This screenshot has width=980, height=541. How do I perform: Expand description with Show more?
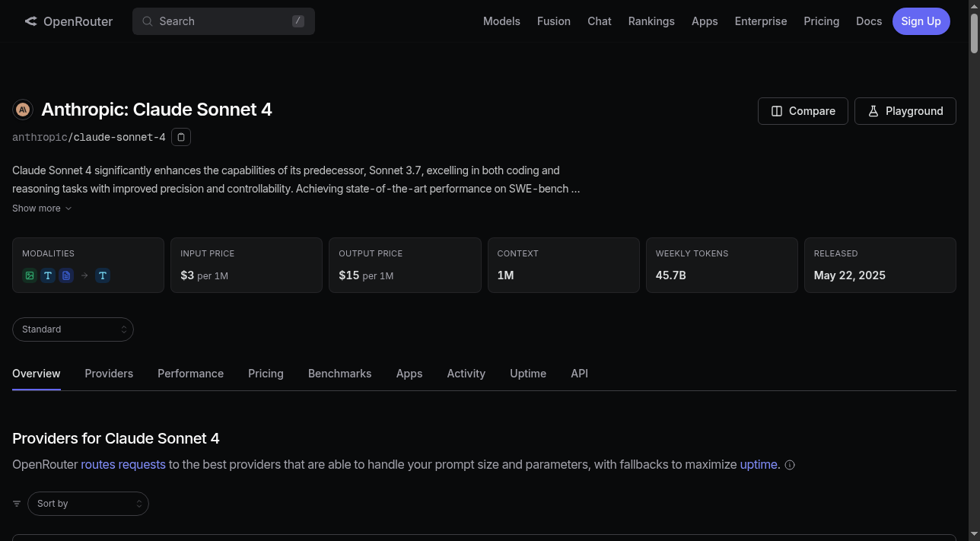point(42,208)
